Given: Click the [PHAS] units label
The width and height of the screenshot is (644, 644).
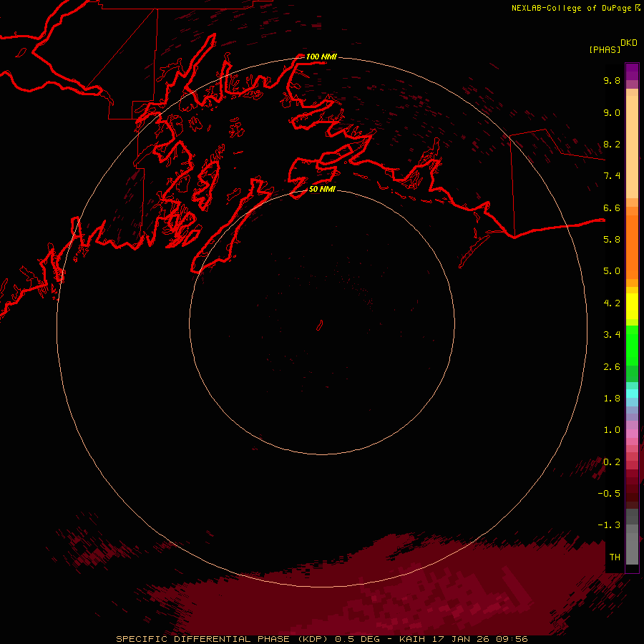Looking at the screenshot, I should (x=605, y=49).
